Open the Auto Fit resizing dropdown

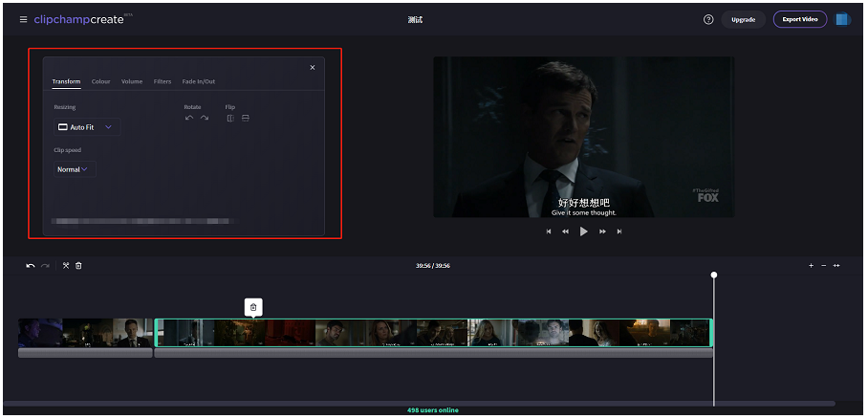87,127
